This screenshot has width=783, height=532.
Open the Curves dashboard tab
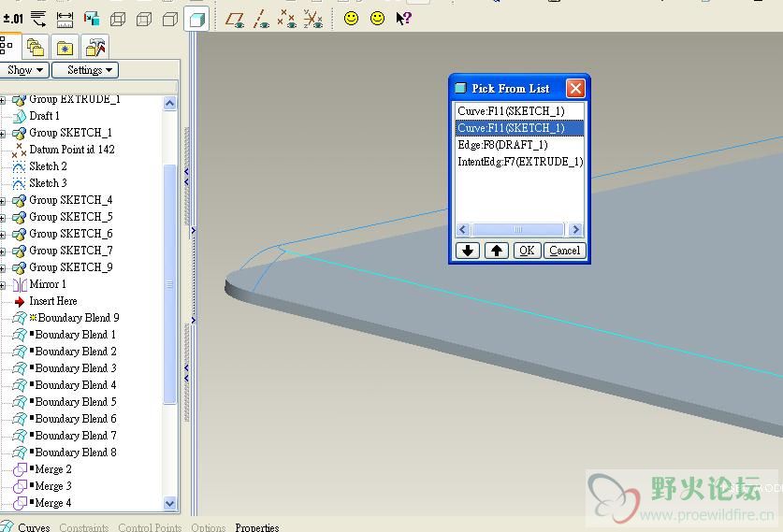coord(34,527)
